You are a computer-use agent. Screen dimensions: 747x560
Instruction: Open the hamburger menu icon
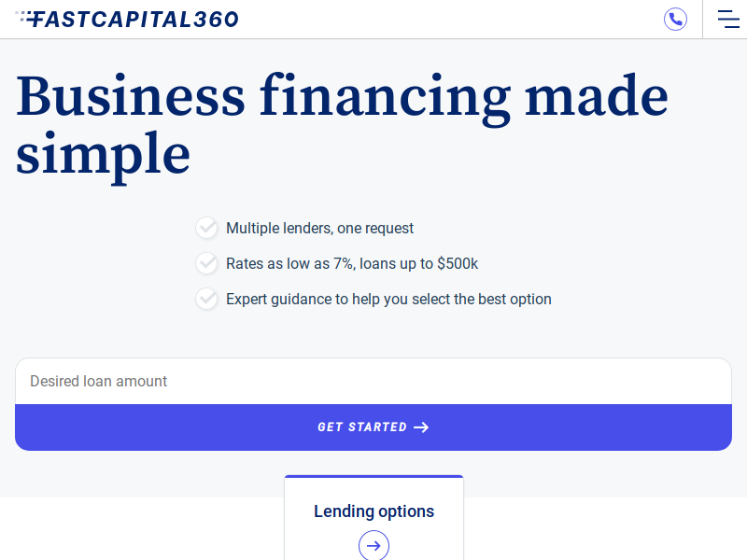pyautogui.click(x=728, y=19)
